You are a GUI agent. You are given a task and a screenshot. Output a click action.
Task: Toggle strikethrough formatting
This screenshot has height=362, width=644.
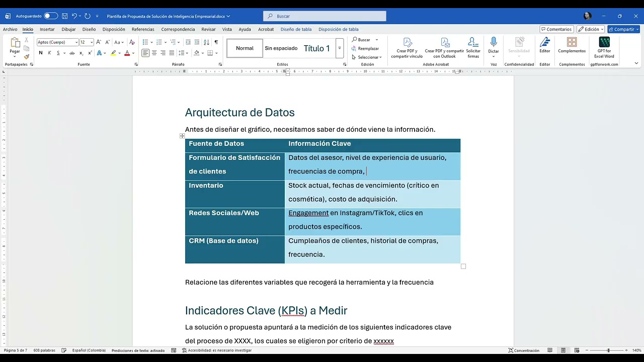(x=72, y=53)
